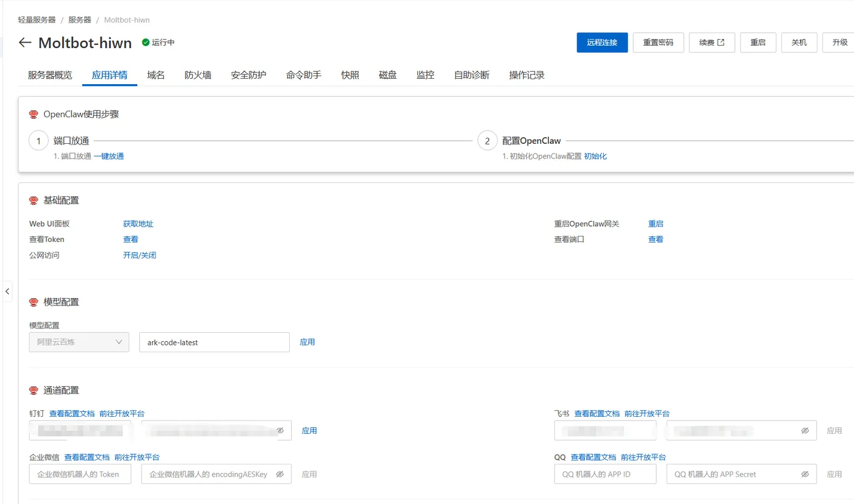Click the first 飞书 credential input field
The image size is (854, 504).
(x=605, y=430)
